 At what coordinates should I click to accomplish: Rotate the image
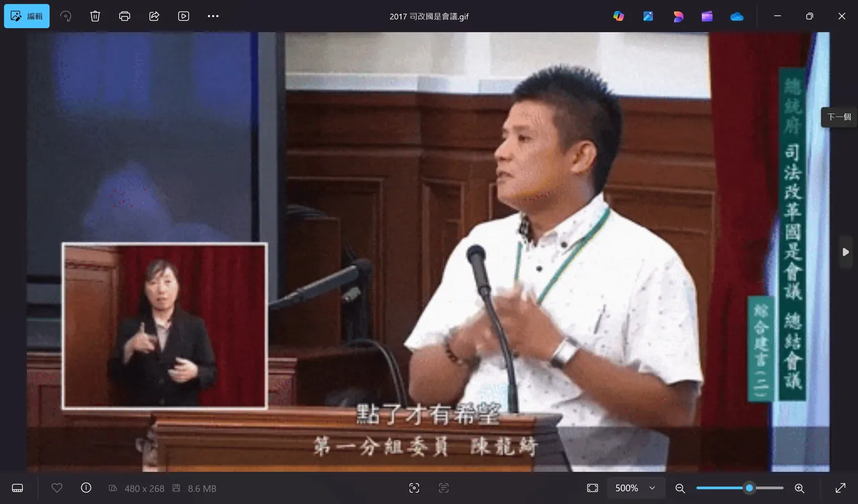coord(66,15)
